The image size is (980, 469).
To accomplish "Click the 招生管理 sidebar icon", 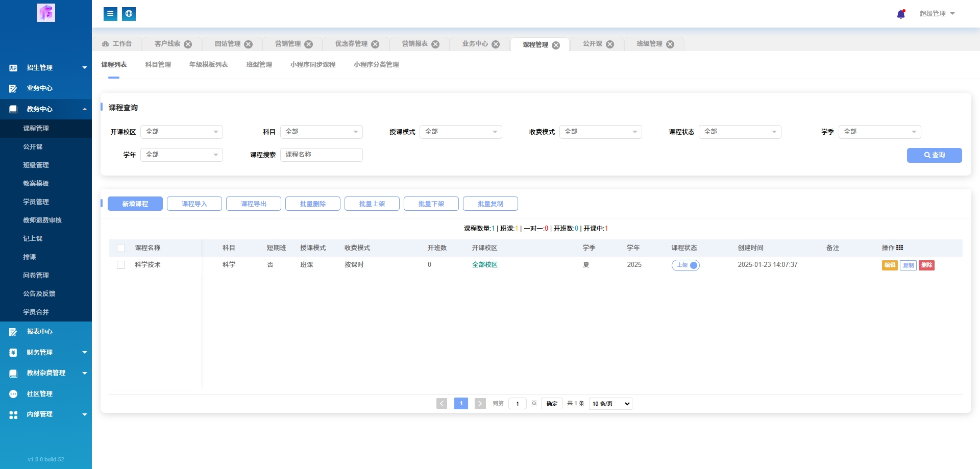I will tap(13, 68).
